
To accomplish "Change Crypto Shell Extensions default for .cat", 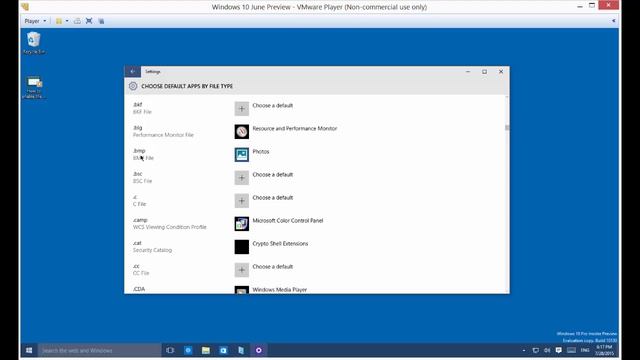I will pos(242,247).
